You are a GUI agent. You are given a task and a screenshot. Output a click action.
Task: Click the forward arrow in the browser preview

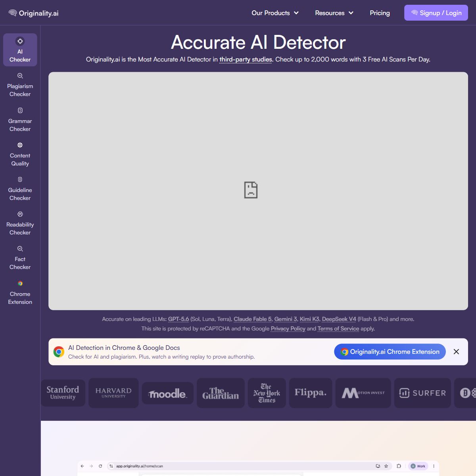click(x=91, y=466)
